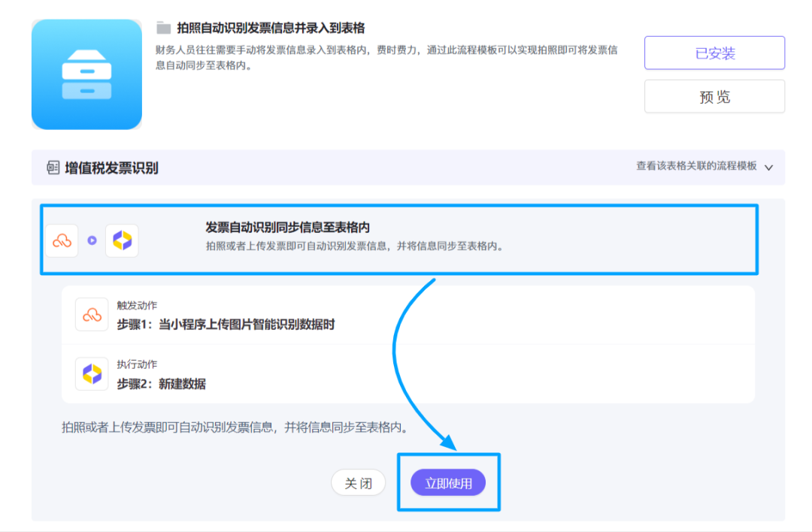Viewport: 812px width, 532px height.
Task: Click the chevron arrow beside 流程模板
Action: pyautogui.click(x=768, y=168)
